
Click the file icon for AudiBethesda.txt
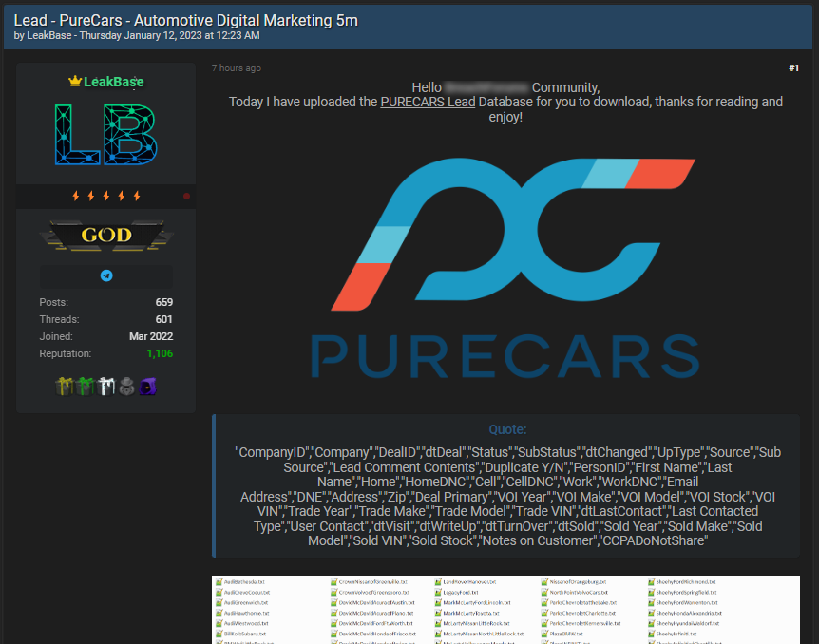click(x=219, y=581)
